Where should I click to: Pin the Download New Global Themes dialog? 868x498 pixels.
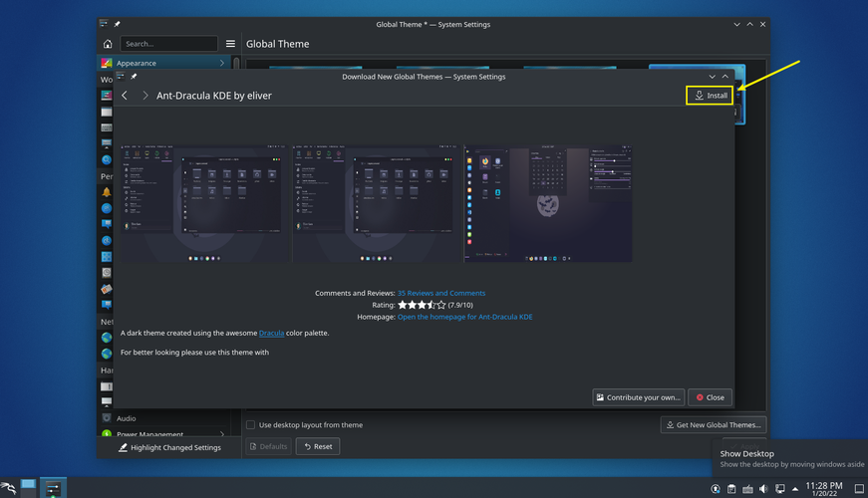(134, 77)
